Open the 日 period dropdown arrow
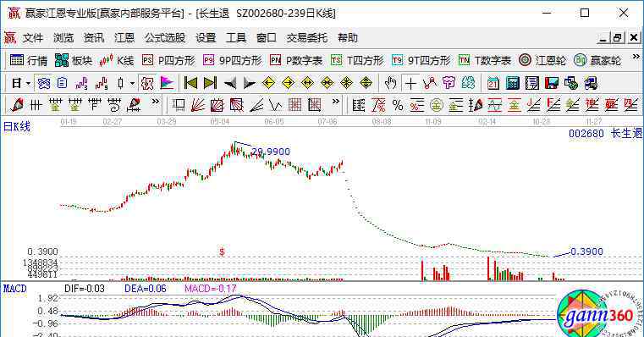The height and width of the screenshot is (337, 644). coord(28,84)
